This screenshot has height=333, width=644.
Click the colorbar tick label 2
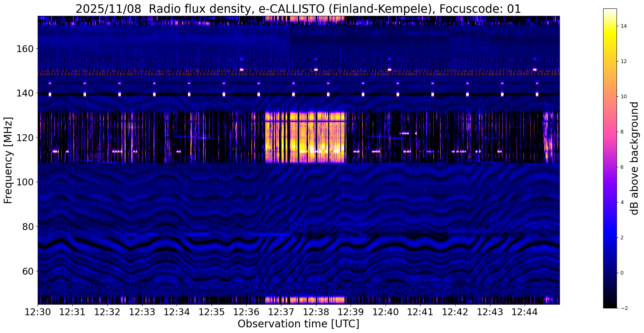pyautogui.click(x=622, y=238)
